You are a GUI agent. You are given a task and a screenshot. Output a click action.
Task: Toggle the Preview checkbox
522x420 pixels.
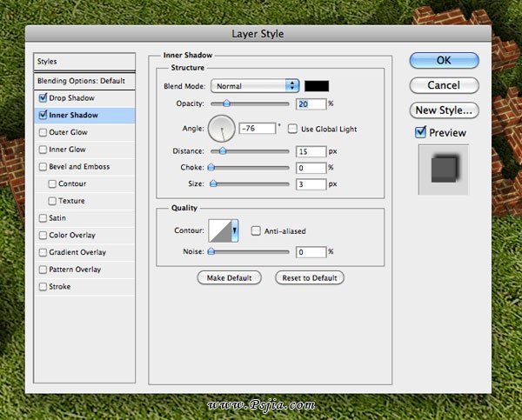(x=421, y=132)
